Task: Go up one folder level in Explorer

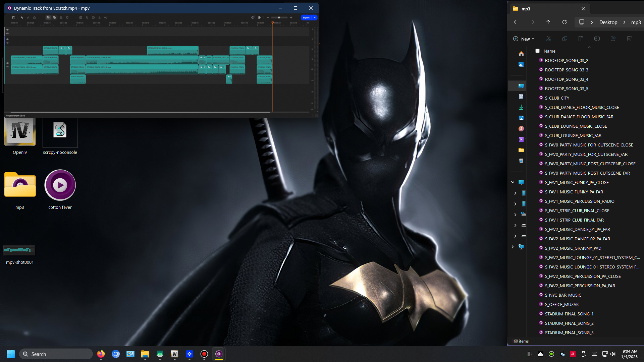Action: tap(548, 22)
